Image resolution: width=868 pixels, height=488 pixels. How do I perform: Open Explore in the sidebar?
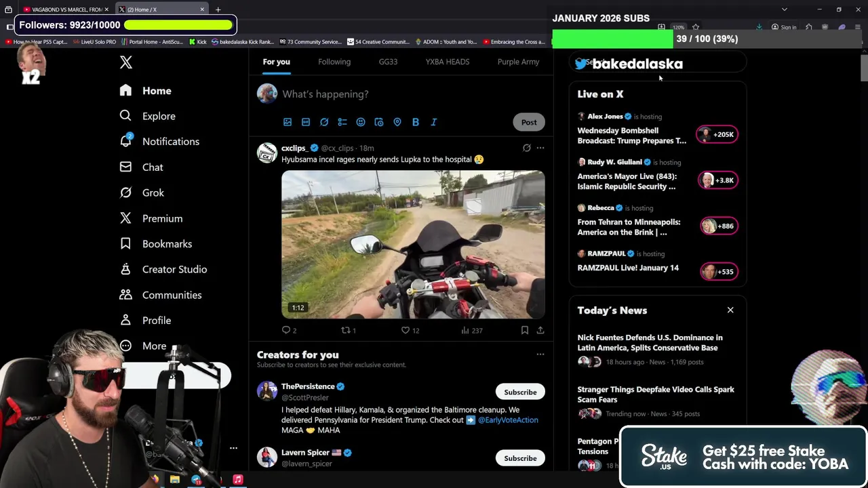pos(147,116)
